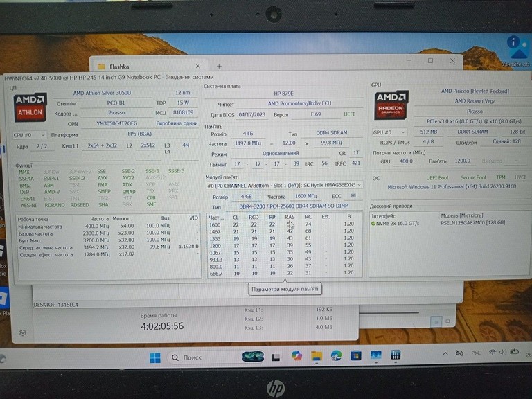The width and height of the screenshot is (532, 399).
Task: Click the battery charging tray icon
Action: [515, 352]
